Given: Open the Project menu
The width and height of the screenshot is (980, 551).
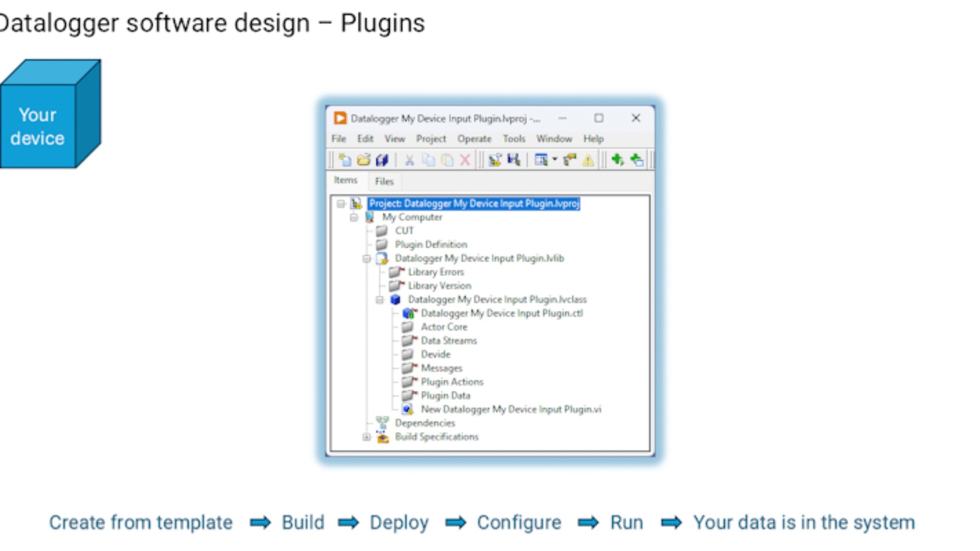Looking at the screenshot, I should click(x=431, y=139).
